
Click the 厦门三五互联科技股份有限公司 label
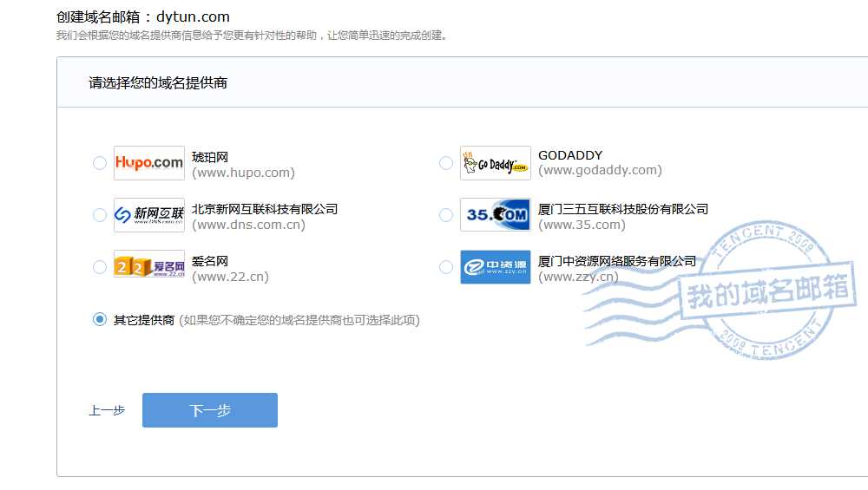click(x=623, y=209)
